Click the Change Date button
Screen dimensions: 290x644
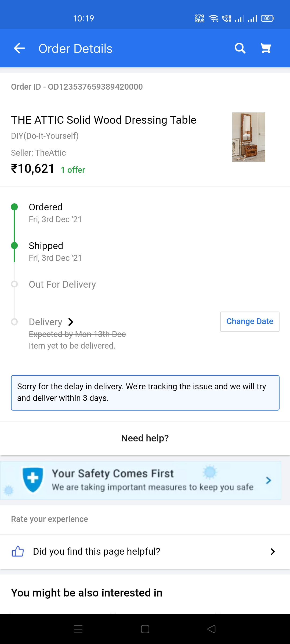[250, 321]
